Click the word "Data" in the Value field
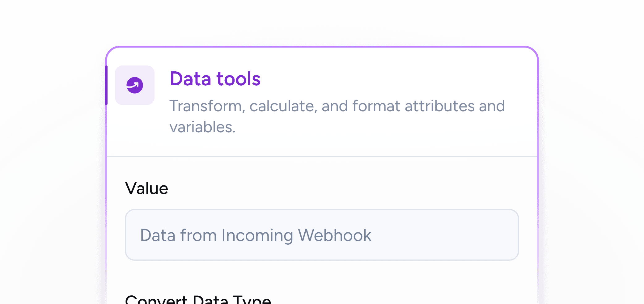644x304 pixels. tap(158, 235)
